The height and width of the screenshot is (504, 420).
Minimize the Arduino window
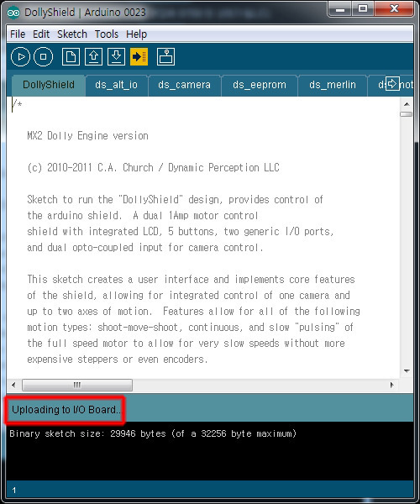pyautogui.click(x=340, y=8)
